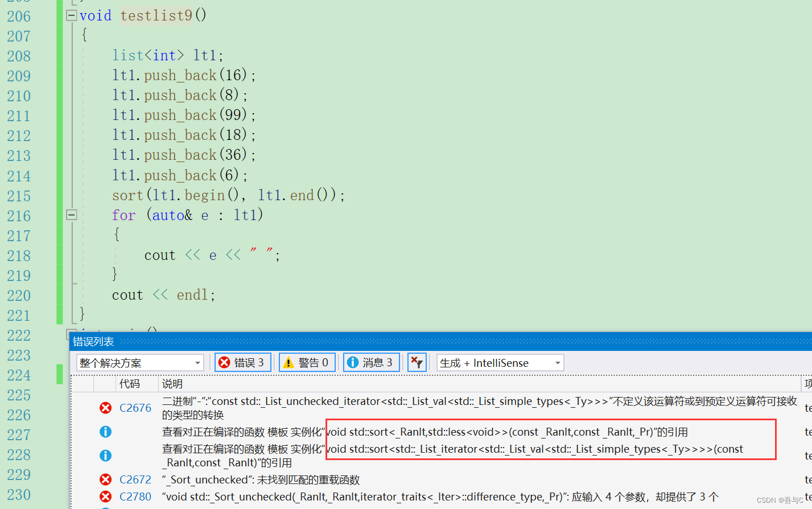The image size is (812, 509).
Task: Click line number 215 in the gutter
Action: [x=19, y=196]
